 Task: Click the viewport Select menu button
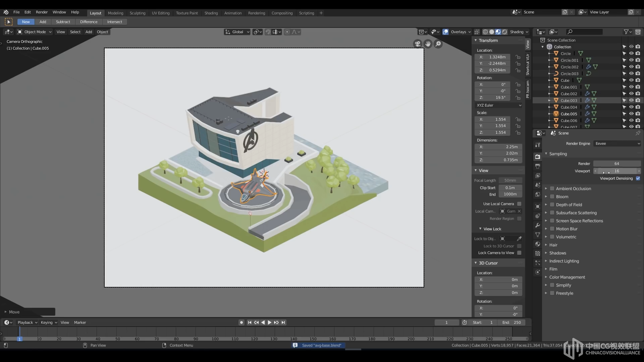pyautogui.click(x=75, y=32)
